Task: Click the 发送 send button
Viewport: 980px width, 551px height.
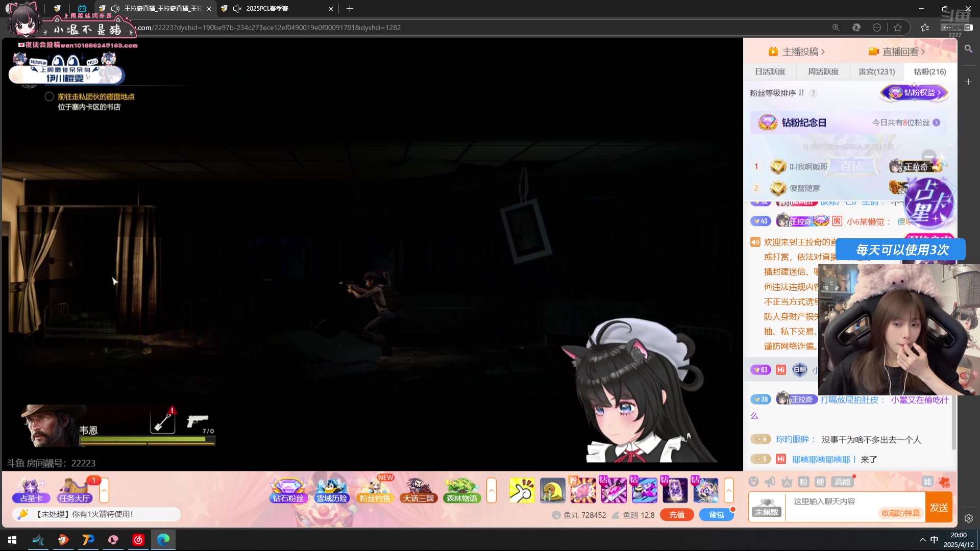Action: tap(939, 507)
